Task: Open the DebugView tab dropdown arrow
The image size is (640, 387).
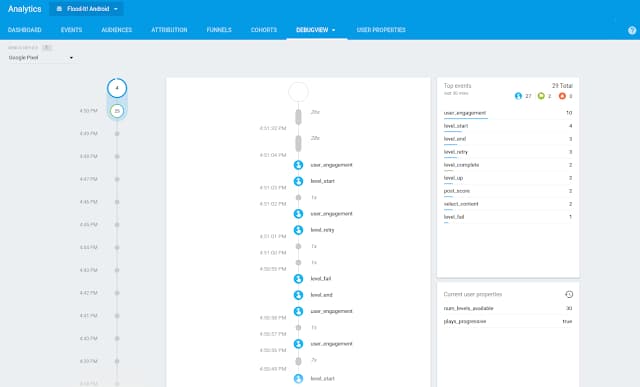Action: coord(333,30)
